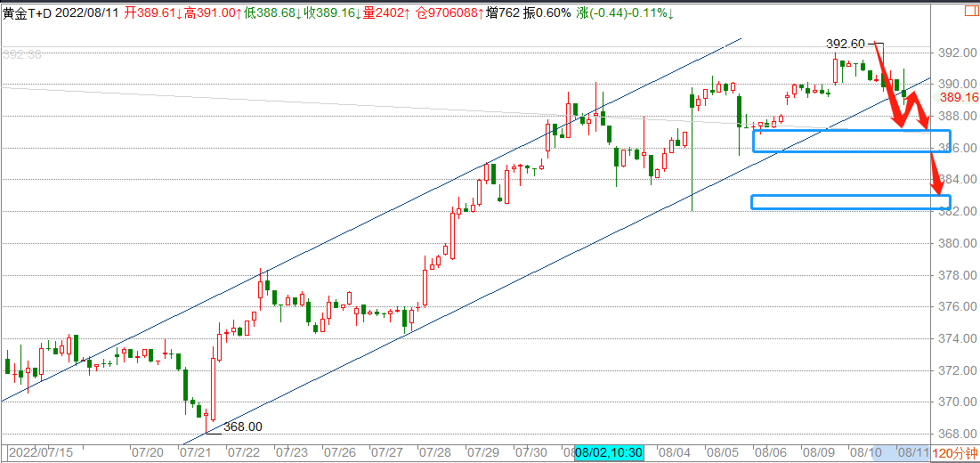Screen dimensions: 980x463
Task: Click the low price 低388.68 value
Action: coord(274,12)
